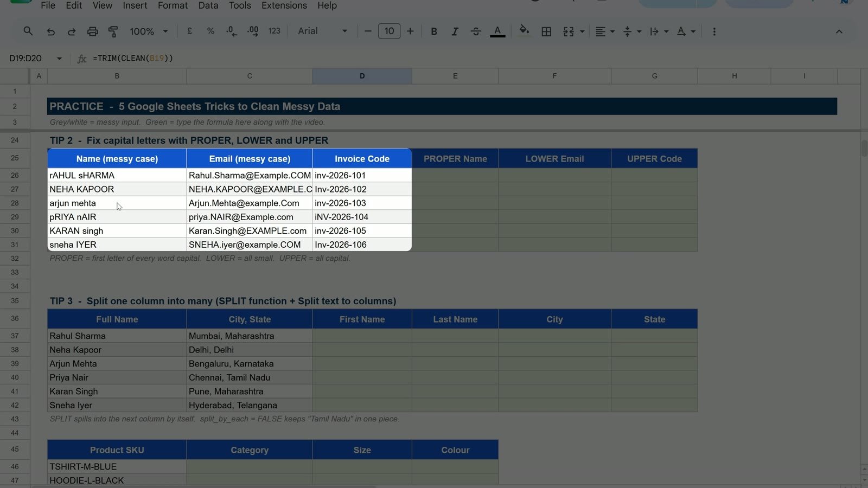Click the Product SKU header cell
This screenshot has height=488, width=868.
click(117, 450)
